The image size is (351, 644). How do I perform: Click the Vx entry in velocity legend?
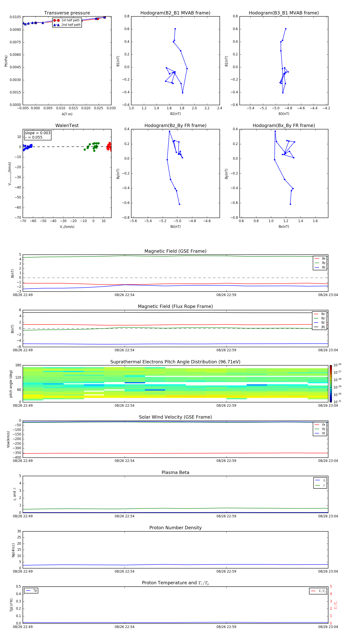pos(320,424)
